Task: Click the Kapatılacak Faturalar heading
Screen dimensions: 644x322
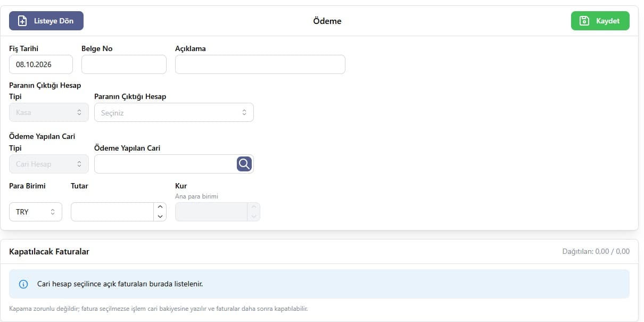Action: click(49, 252)
